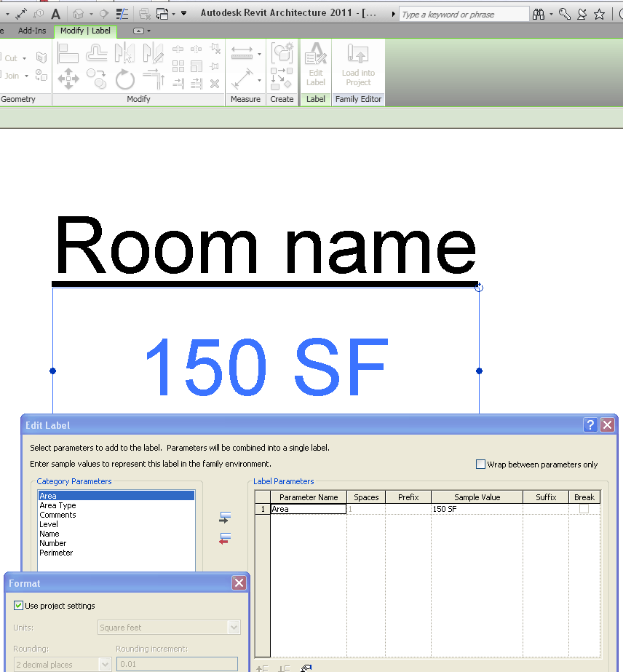Screen dimensions: 623x672
Task: Click Remove parameter from label arrow icon
Action: (x=225, y=539)
